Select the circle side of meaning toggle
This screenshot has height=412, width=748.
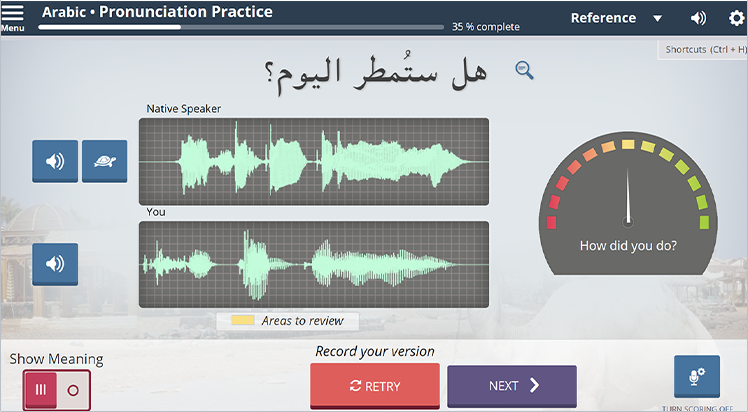pos(73,389)
